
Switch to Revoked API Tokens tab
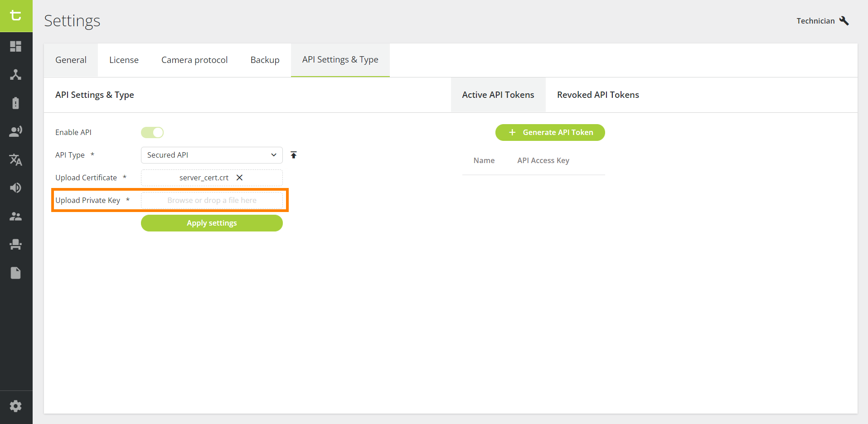598,95
